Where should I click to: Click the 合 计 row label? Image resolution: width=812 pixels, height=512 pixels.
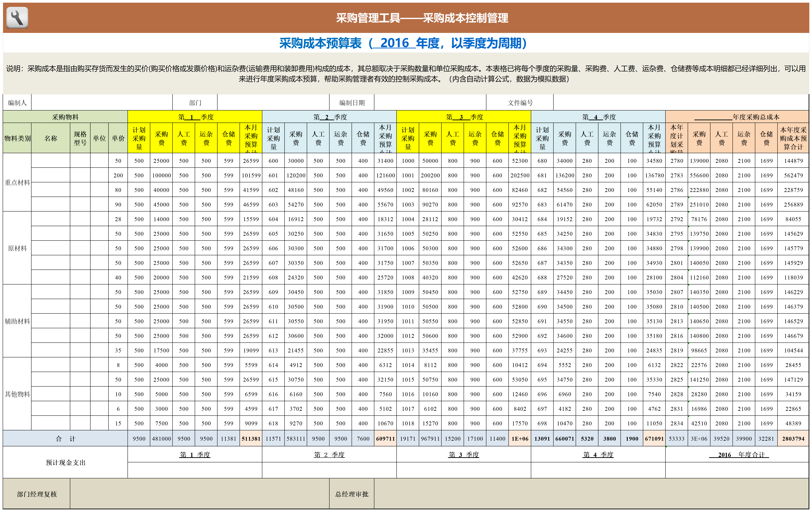(65, 439)
